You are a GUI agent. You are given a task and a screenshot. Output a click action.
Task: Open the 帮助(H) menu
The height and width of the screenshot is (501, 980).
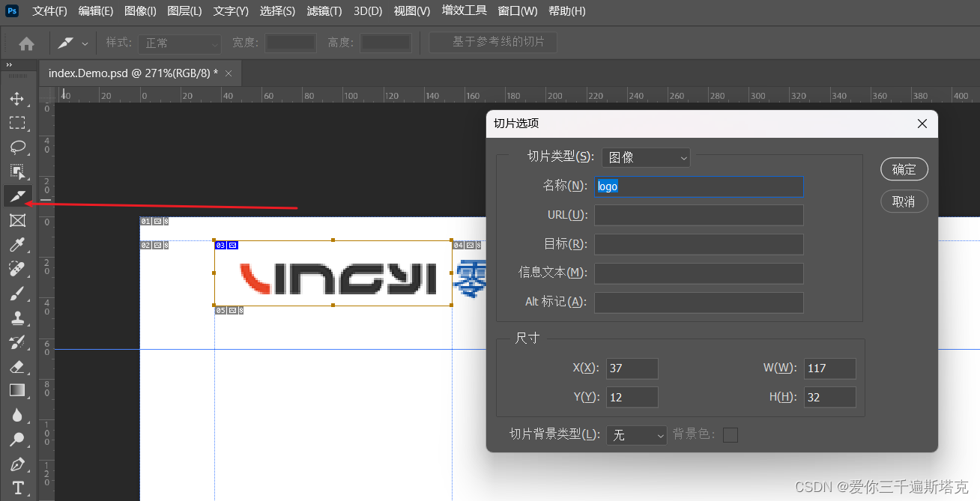(567, 11)
